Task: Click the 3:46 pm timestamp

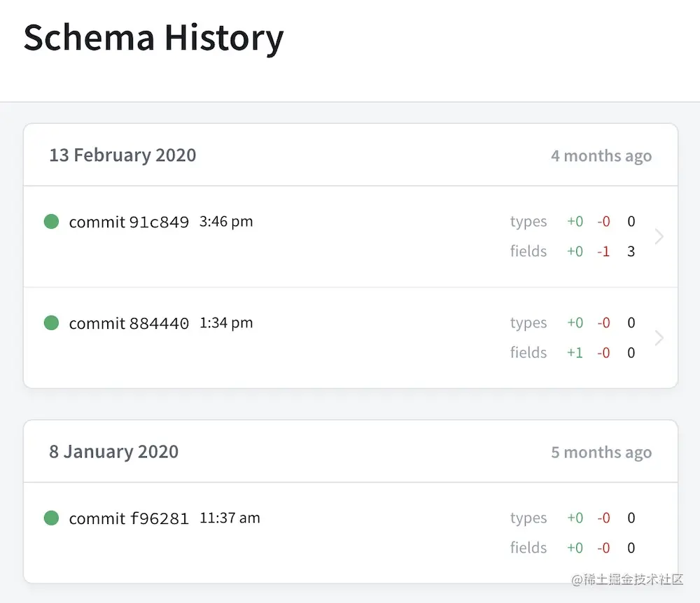Action: click(226, 222)
